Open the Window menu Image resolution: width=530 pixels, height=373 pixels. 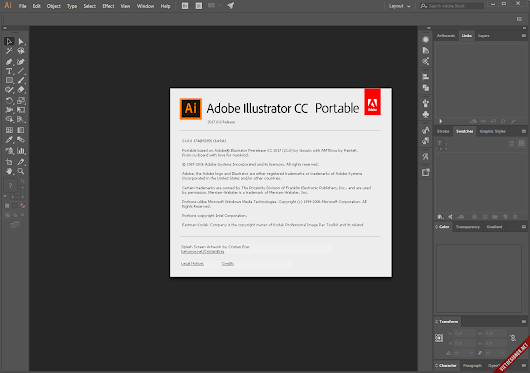click(x=145, y=6)
